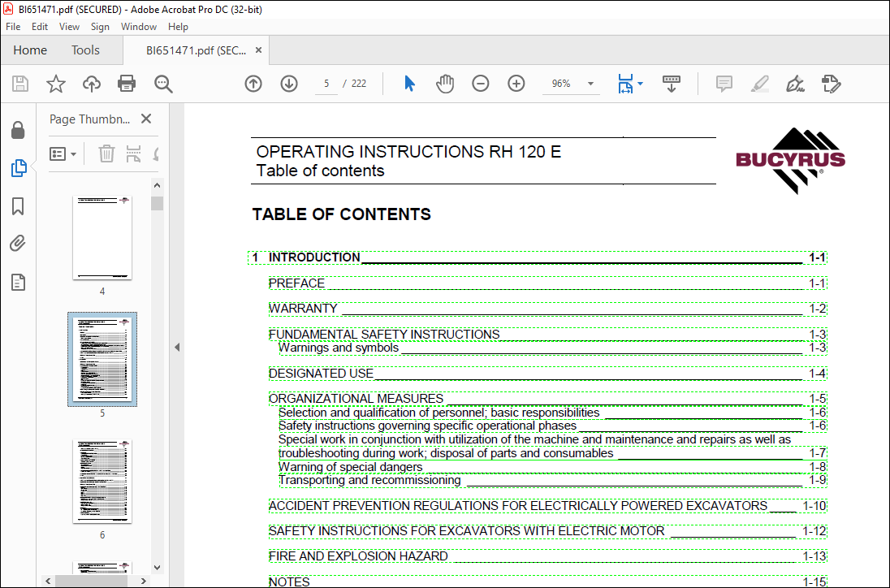890x588 pixels.
Task: Open Warning of special dangers entry
Action: pos(552,467)
